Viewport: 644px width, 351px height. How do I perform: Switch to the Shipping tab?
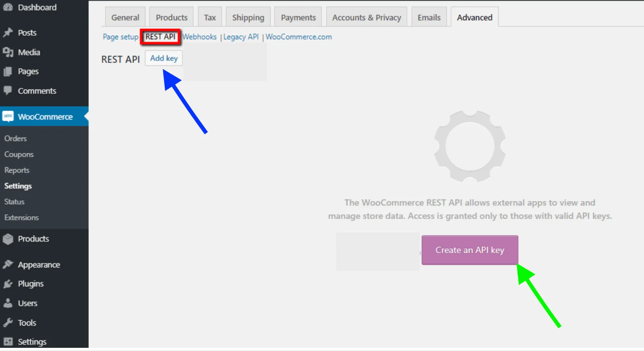point(248,17)
